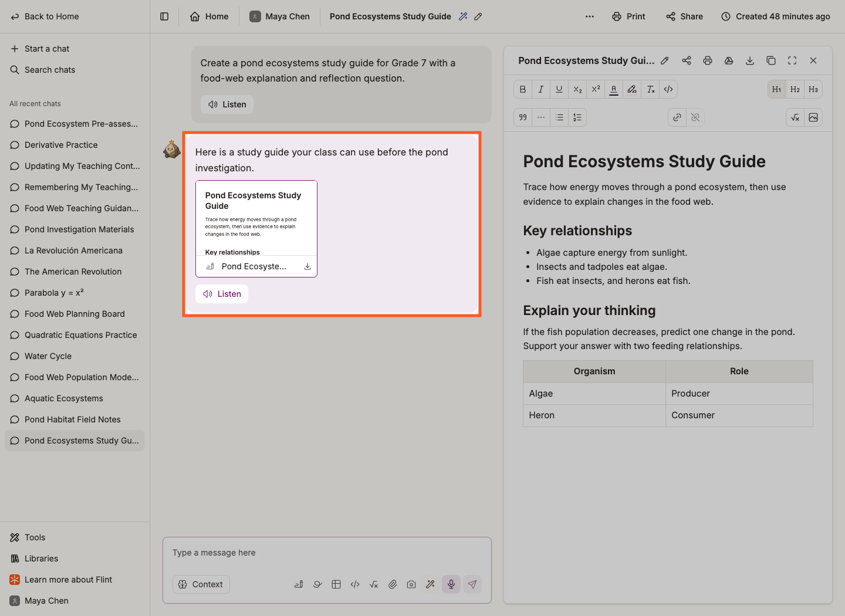845x616 pixels.
Task: Toggle underline formatting in the editor toolbar
Action: [559, 89]
